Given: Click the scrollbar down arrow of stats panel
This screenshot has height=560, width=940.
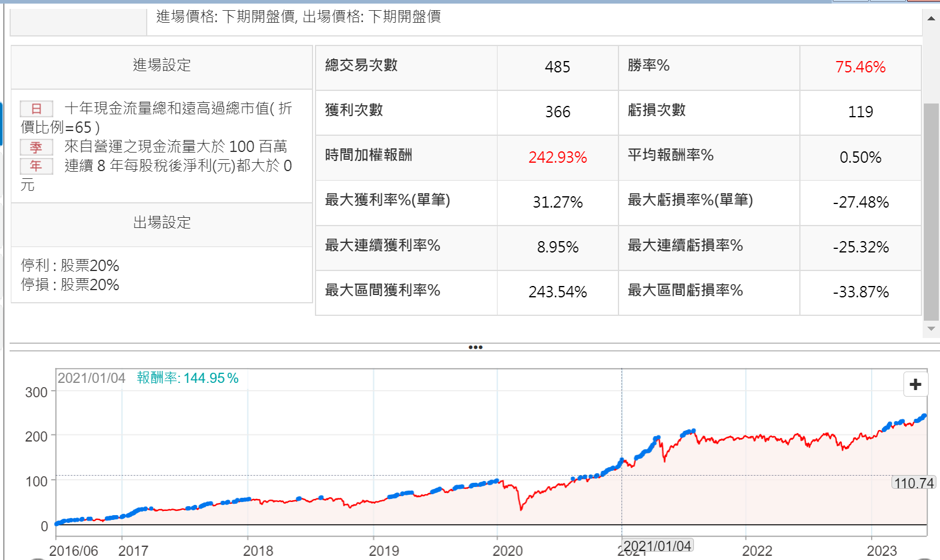Looking at the screenshot, I should (x=931, y=328).
